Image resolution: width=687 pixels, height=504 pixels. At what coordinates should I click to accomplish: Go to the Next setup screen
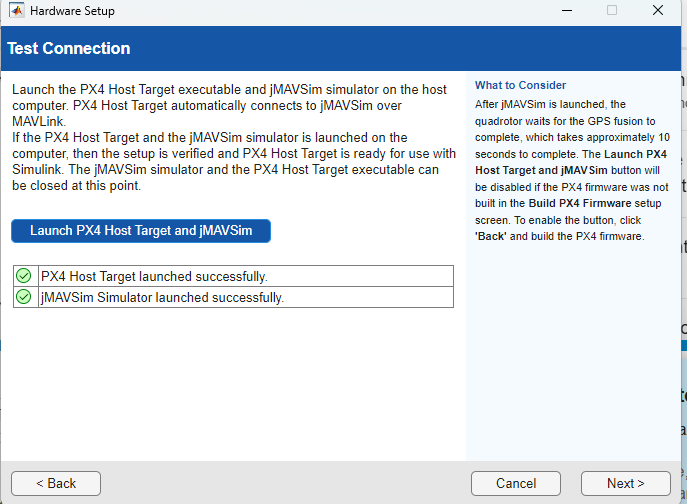click(x=626, y=483)
